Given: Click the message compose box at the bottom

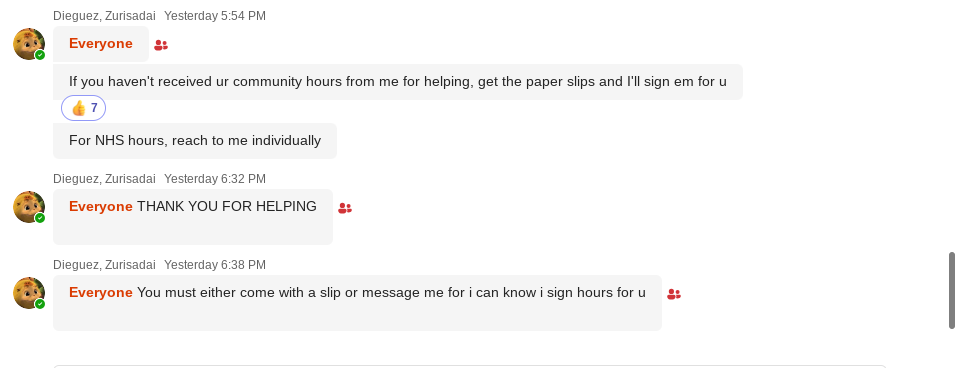Looking at the screenshot, I should 469,366.
